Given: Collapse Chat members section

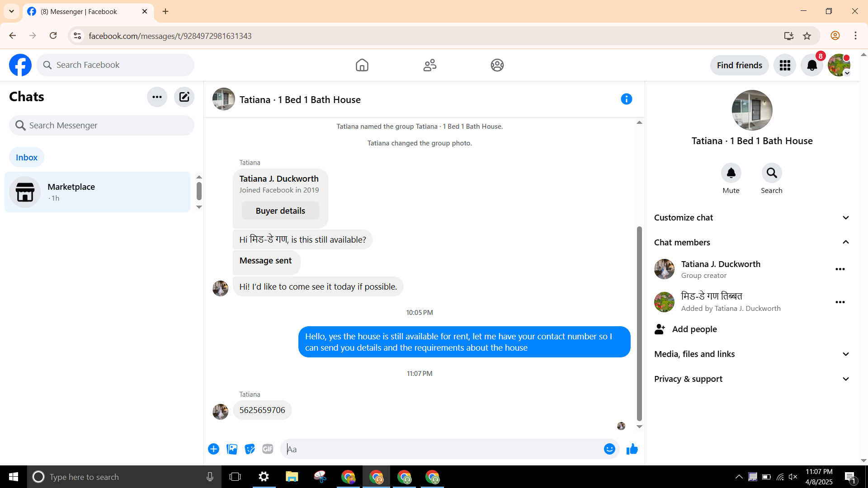Looking at the screenshot, I should point(751,242).
